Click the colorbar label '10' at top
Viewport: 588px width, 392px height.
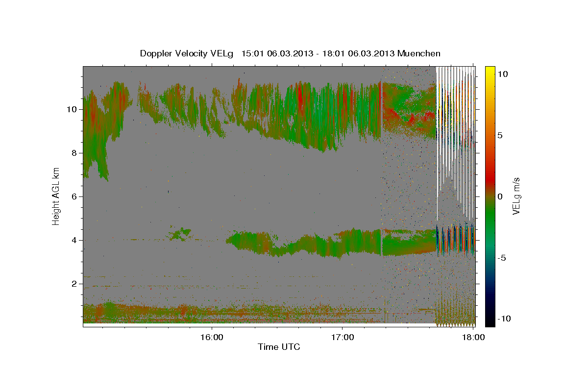coord(503,74)
